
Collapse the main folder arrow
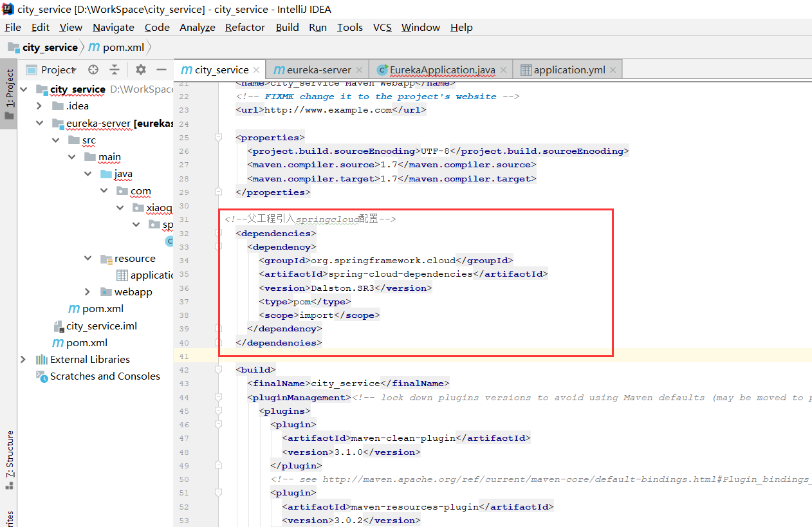[72, 157]
